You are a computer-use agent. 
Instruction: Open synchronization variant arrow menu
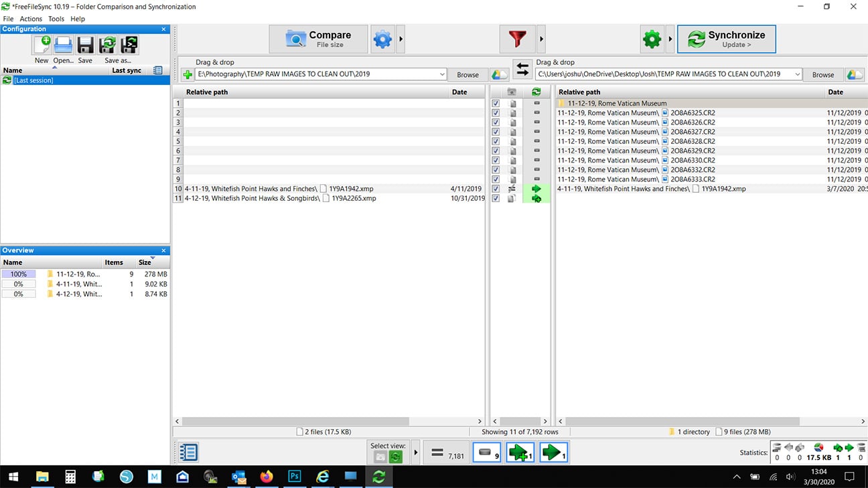click(x=670, y=39)
